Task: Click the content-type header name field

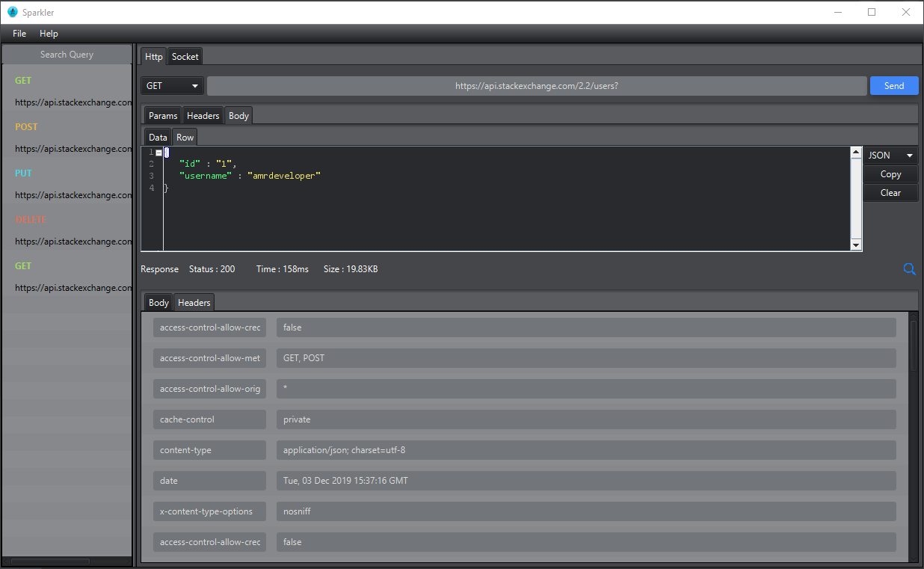Action: pos(209,450)
